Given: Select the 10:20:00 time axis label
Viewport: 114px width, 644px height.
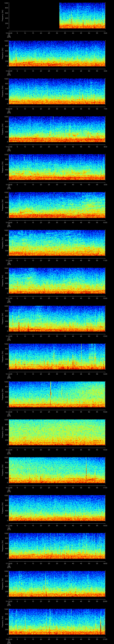Looking at the screenshot, I should (9, 639).
